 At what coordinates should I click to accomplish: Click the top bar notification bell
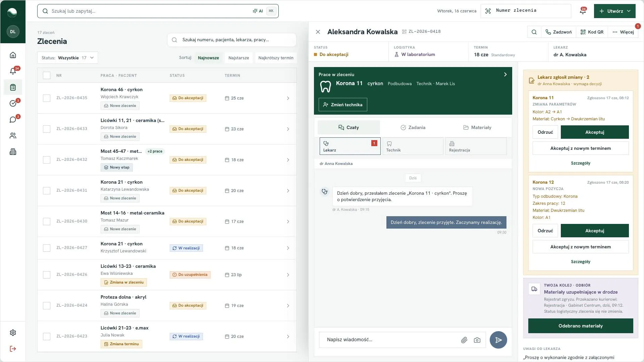pos(583,11)
